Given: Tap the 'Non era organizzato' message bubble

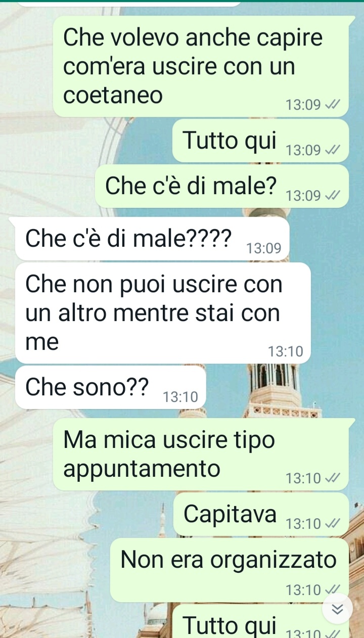Looking at the screenshot, I should (230, 570).
